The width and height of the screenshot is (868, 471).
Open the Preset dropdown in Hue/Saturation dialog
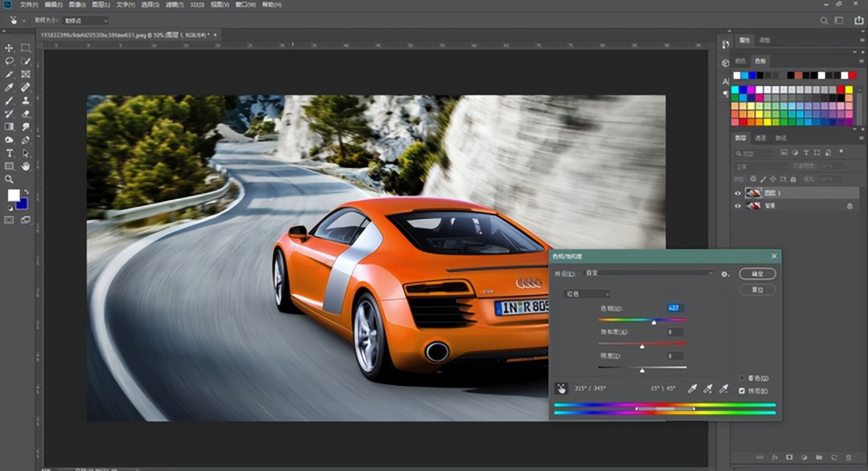[648, 274]
